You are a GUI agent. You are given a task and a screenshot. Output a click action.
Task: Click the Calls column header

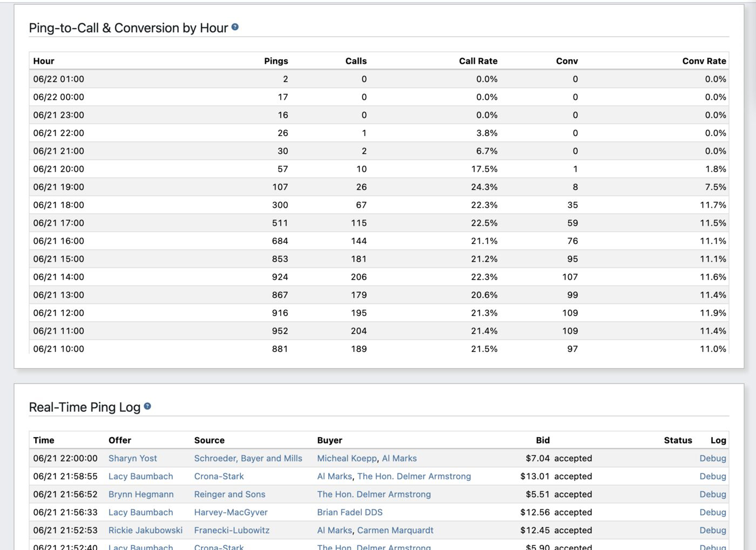tap(356, 61)
